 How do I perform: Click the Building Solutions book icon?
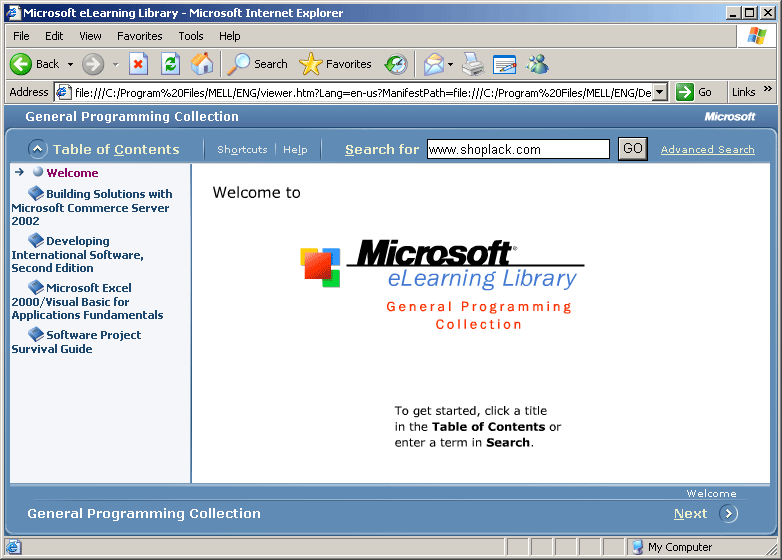click(36, 192)
